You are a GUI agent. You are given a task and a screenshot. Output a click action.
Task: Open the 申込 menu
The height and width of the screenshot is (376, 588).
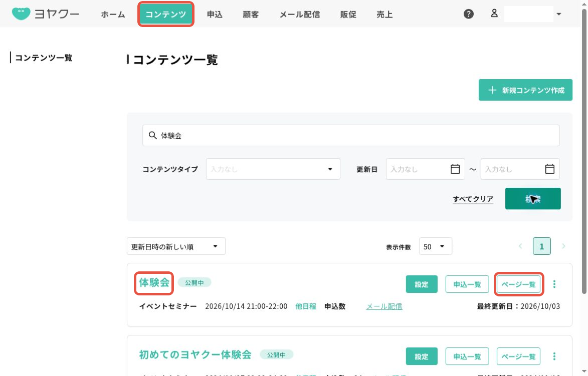[x=215, y=15]
